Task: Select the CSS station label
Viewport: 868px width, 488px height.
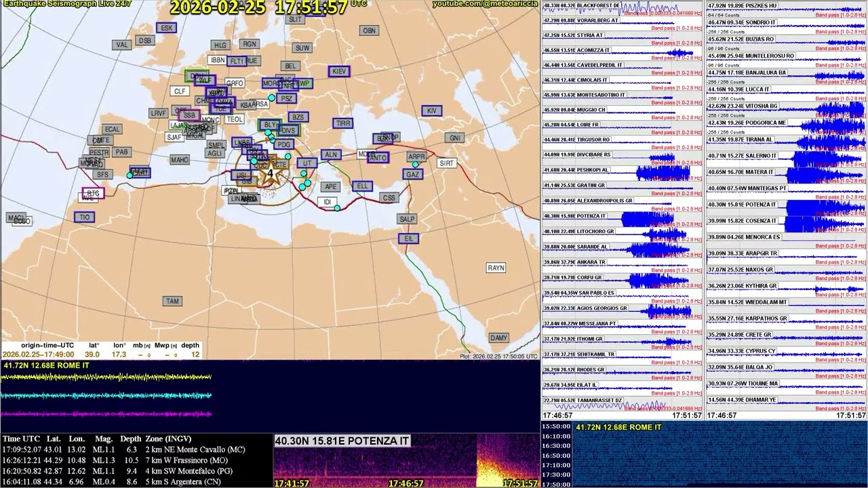Action: [389, 198]
